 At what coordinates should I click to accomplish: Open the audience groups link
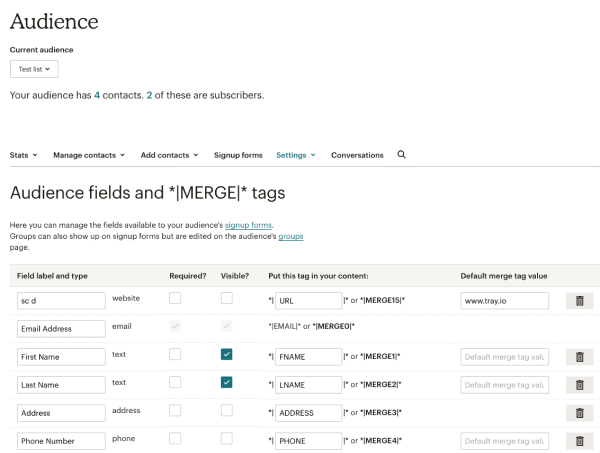290,236
